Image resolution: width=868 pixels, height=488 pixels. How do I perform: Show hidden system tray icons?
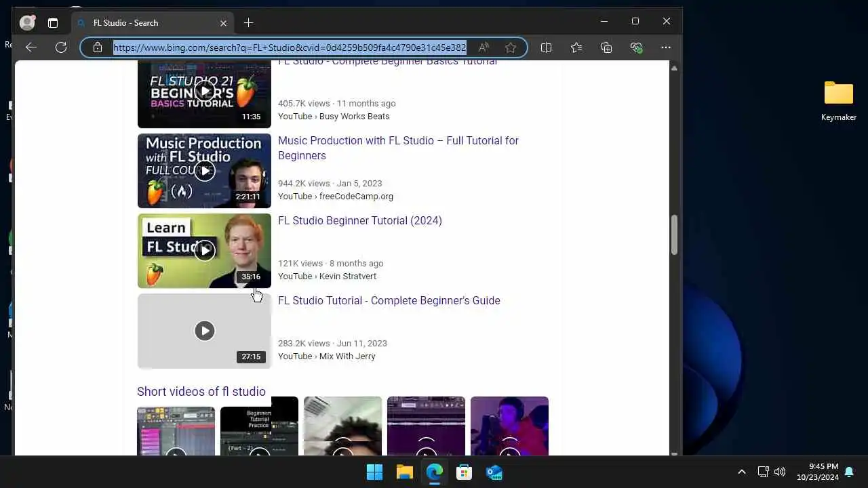[741, 472]
